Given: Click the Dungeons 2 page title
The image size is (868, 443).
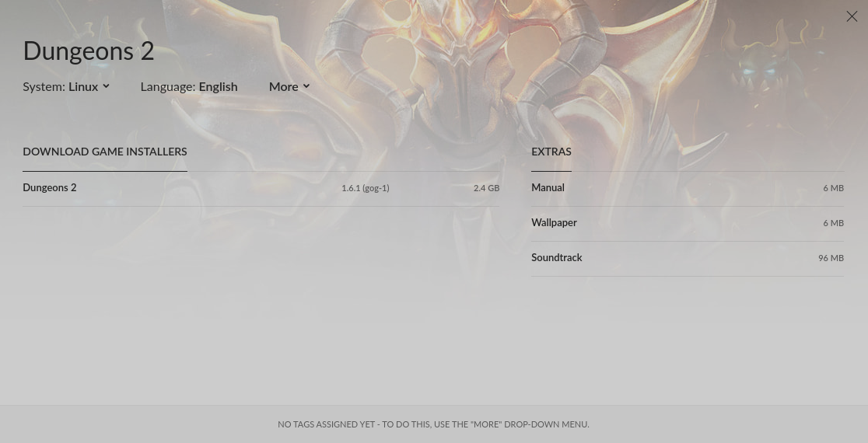Looking at the screenshot, I should [x=89, y=51].
